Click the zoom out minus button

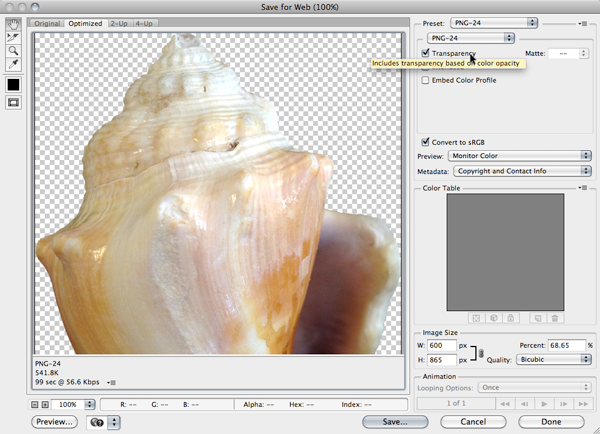[x=35, y=404]
